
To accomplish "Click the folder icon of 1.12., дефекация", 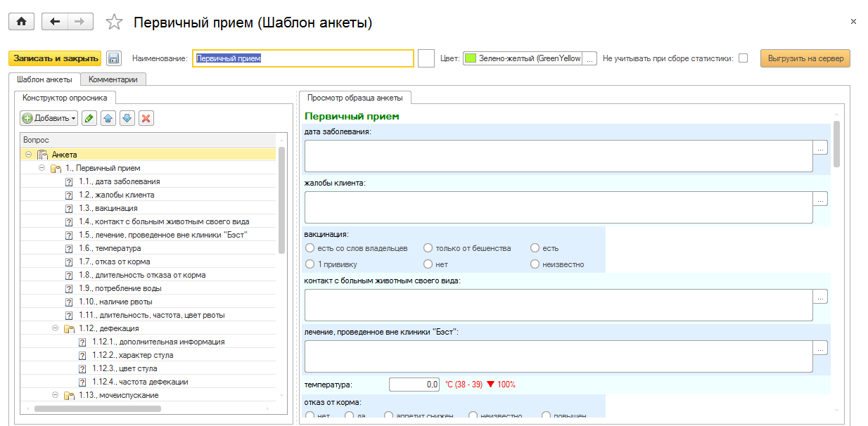I will 69,328.
